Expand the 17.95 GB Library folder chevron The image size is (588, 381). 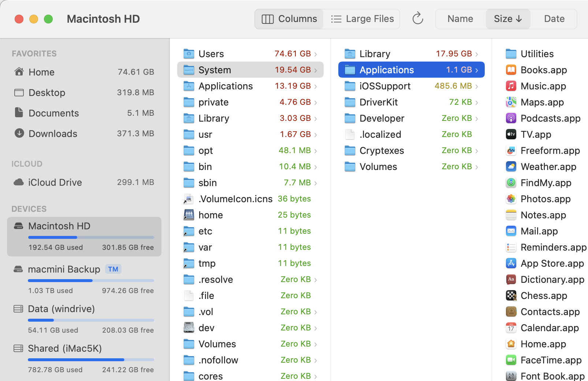[477, 54]
